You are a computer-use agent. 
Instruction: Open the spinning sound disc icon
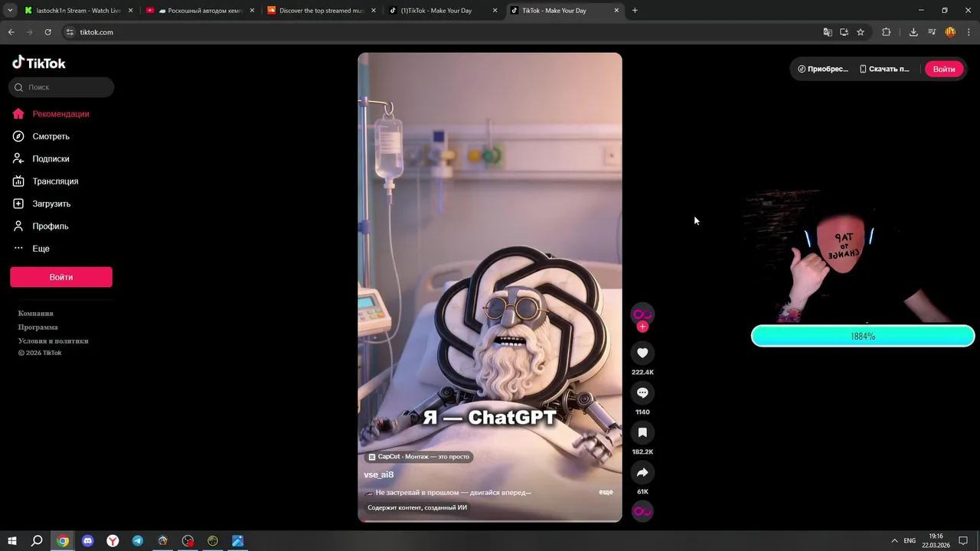642,511
